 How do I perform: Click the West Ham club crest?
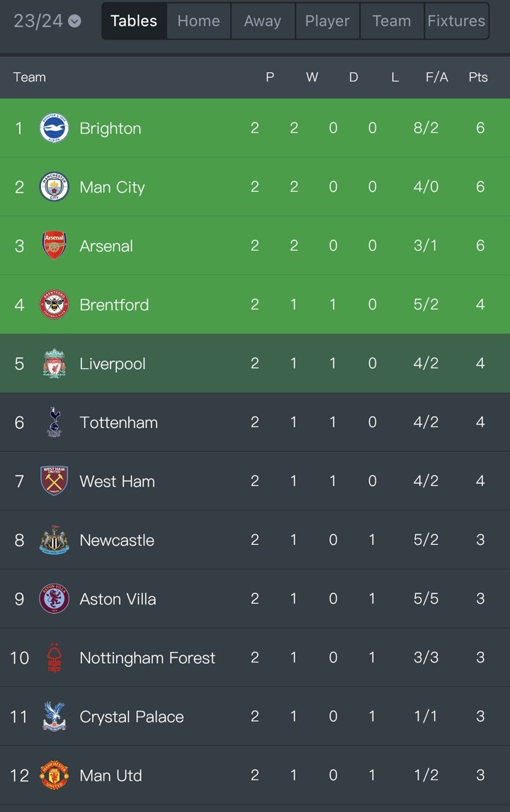tap(54, 481)
